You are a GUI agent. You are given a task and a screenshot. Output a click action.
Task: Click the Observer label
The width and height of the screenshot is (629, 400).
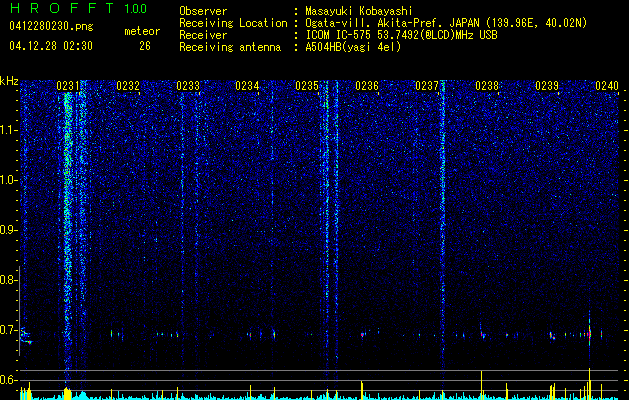point(203,11)
